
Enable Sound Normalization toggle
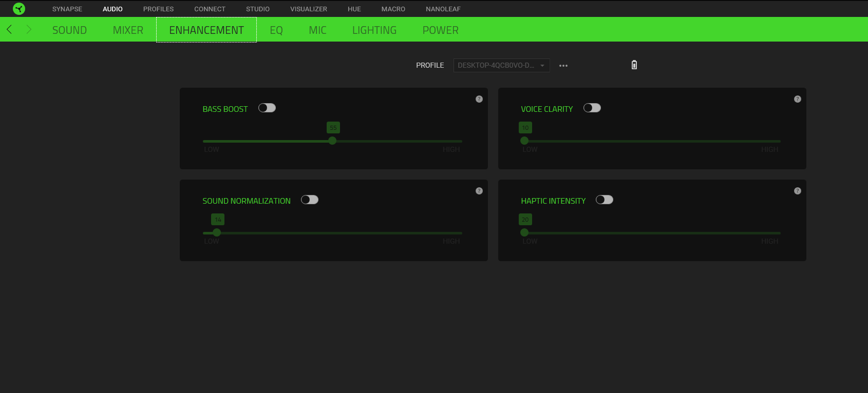pos(310,200)
